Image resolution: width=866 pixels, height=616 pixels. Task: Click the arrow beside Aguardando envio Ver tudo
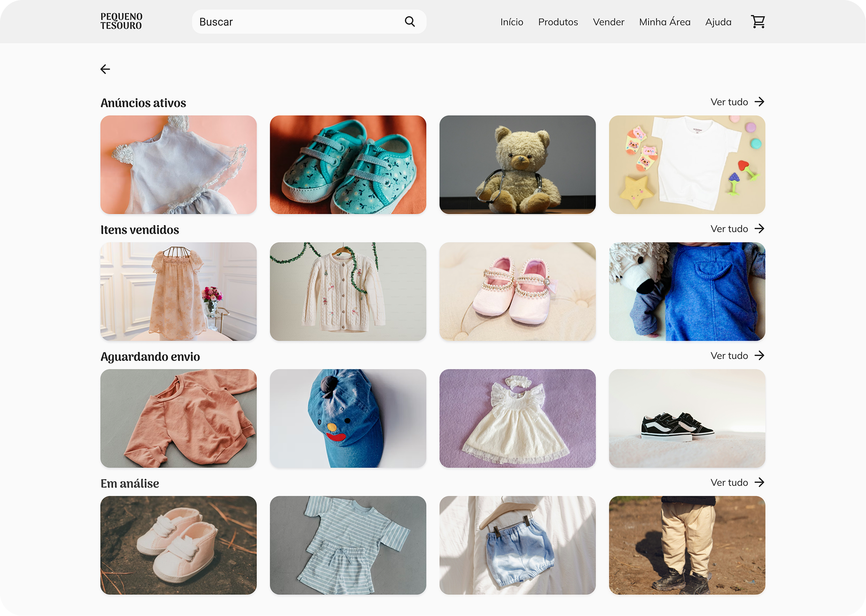[x=759, y=356]
